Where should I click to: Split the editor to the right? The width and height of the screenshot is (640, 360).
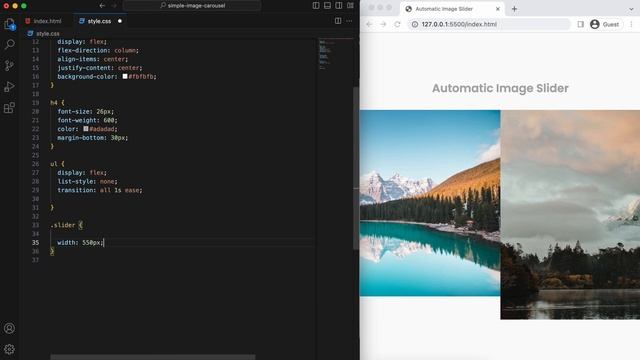tap(338, 21)
